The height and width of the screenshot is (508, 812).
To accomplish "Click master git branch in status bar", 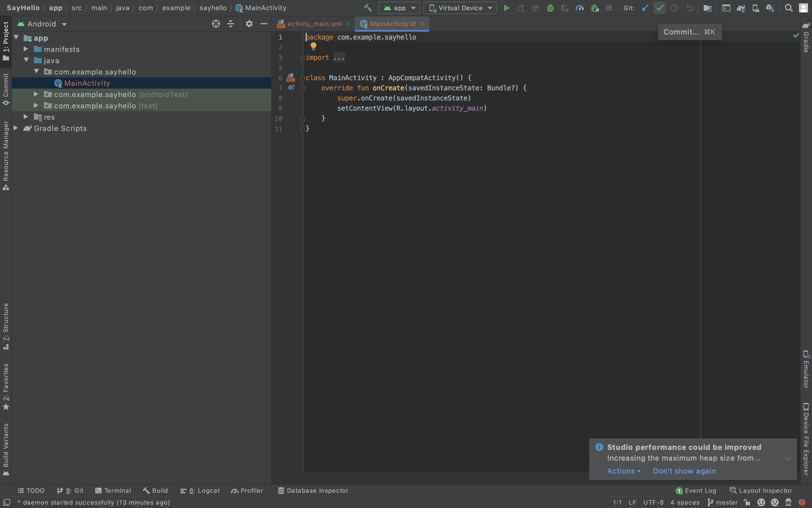I will pyautogui.click(x=722, y=502).
